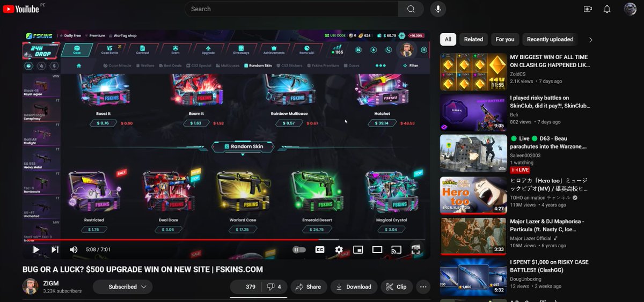Toggle autoplay switch in player
The image size is (644, 302).
[x=299, y=249]
